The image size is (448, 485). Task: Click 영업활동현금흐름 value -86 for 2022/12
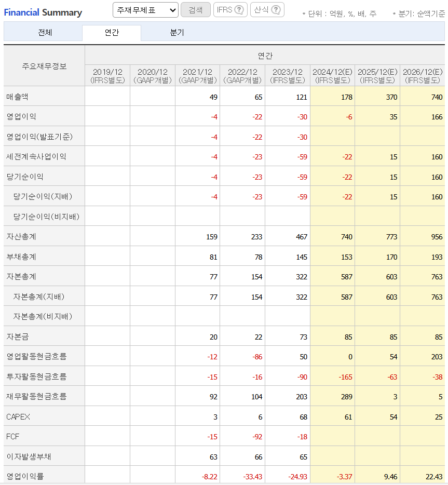point(257,357)
